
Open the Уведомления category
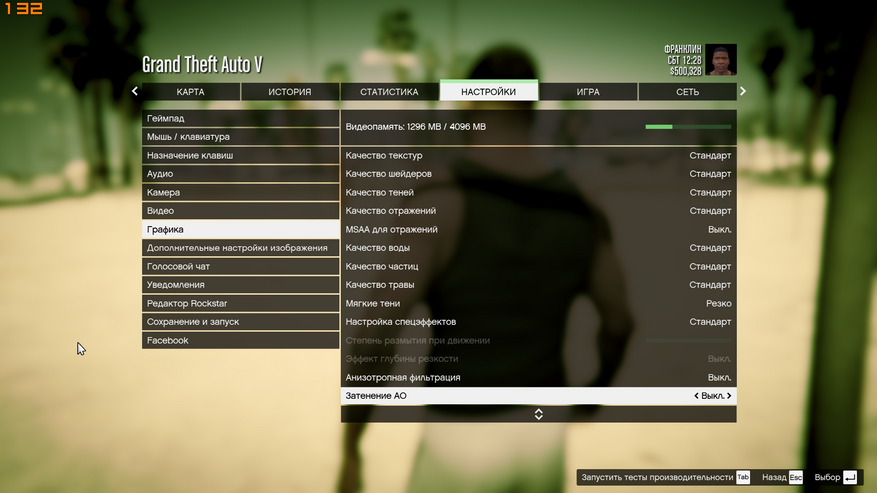(x=241, y=284)
